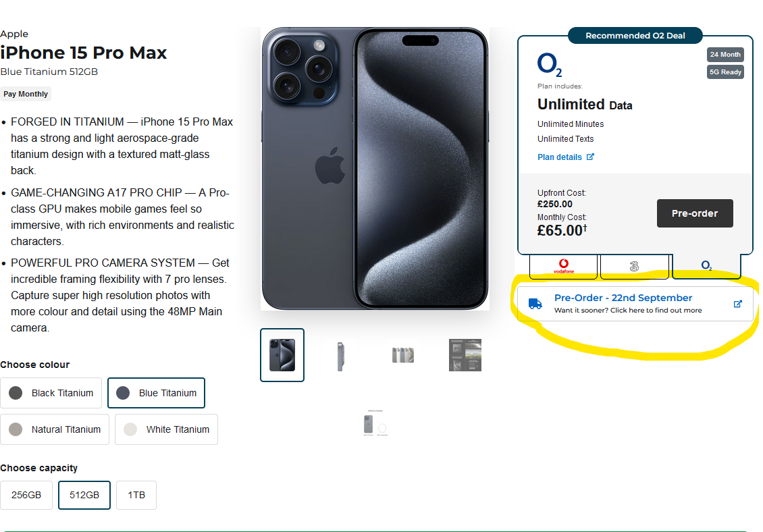Image resolution: width=763 pixels, height=532 pixels.
Task: Select 512GB capacity
Action: [x=84, y=495]
